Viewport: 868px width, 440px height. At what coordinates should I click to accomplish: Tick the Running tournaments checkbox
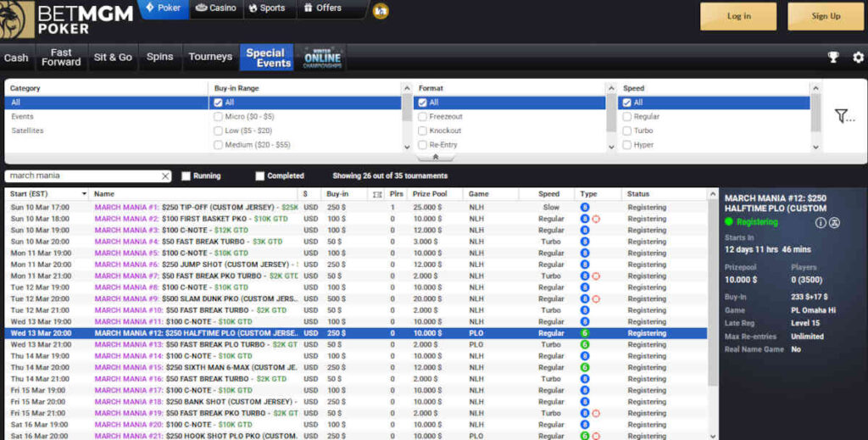[x=186, y=176]
